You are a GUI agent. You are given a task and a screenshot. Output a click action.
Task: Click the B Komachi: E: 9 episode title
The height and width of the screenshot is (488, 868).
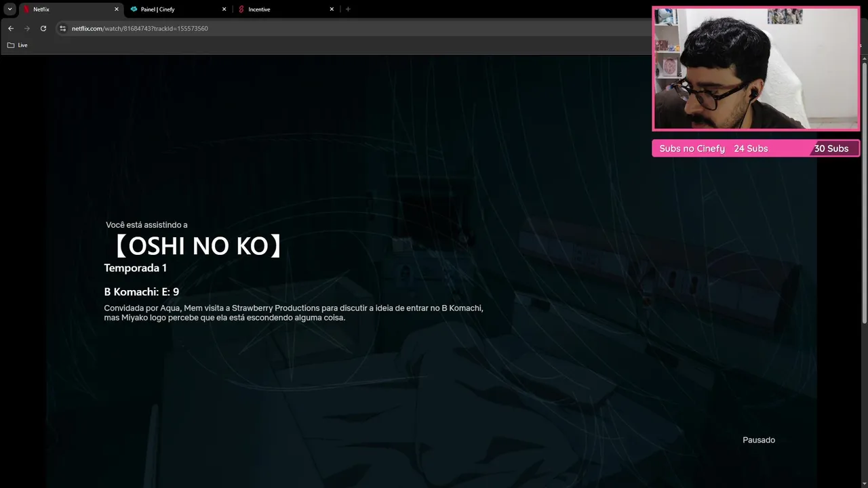point(141,291)
